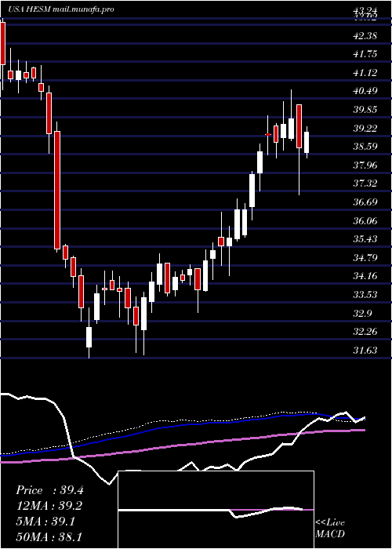Click the 38.59 price axis label
The width and height of the screenshot is (392, 549).
click(365, 147)
